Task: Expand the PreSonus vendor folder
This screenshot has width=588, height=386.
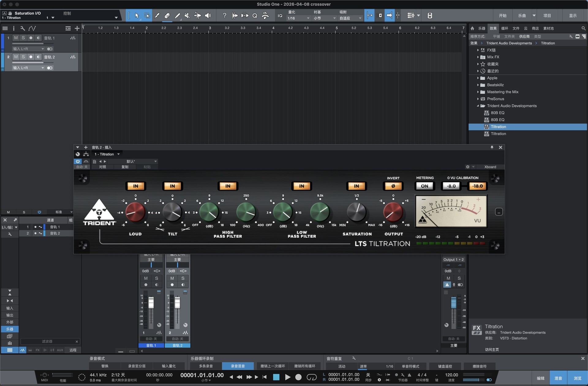Action: [x=478, y=99]
